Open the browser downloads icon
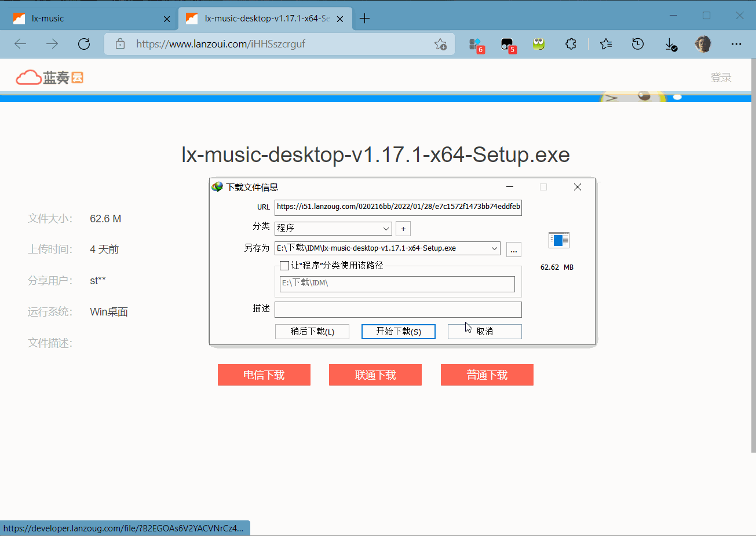Screen dimensions: 756x536 (670, 44)
